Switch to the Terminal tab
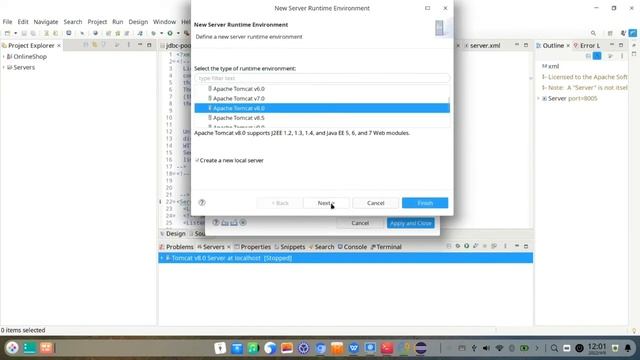Viewport: 640px width, 360px height. 386,247
